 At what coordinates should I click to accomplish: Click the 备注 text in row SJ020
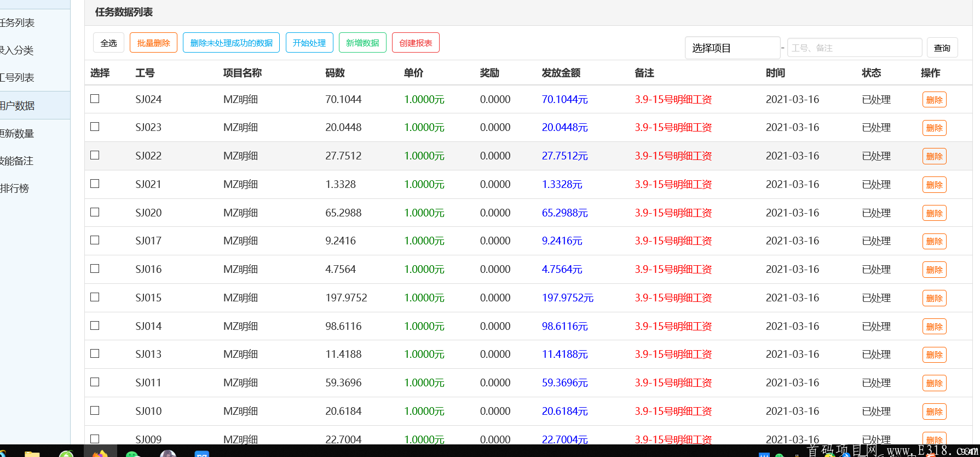[673, 213]
